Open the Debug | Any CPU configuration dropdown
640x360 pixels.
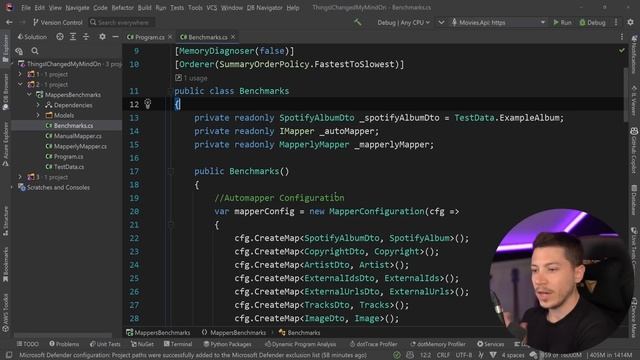pyautogui.click(x=403, y=22)
